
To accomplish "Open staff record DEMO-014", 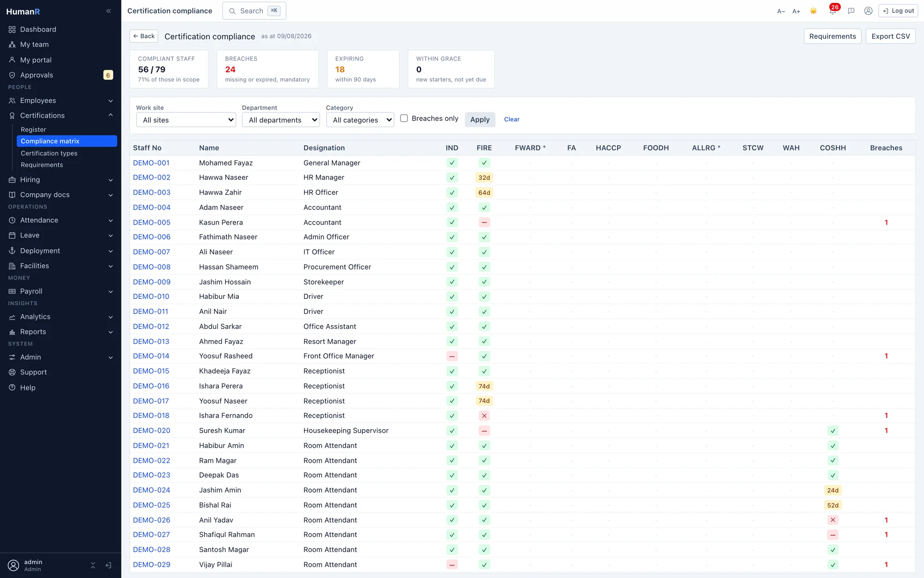I will pos(151,356).
